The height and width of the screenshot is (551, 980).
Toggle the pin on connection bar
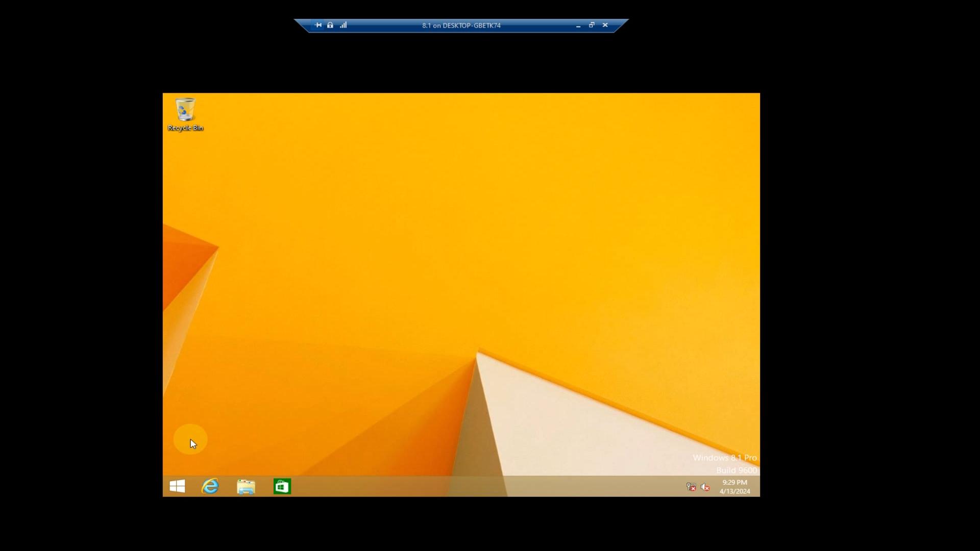coord(318,25)
